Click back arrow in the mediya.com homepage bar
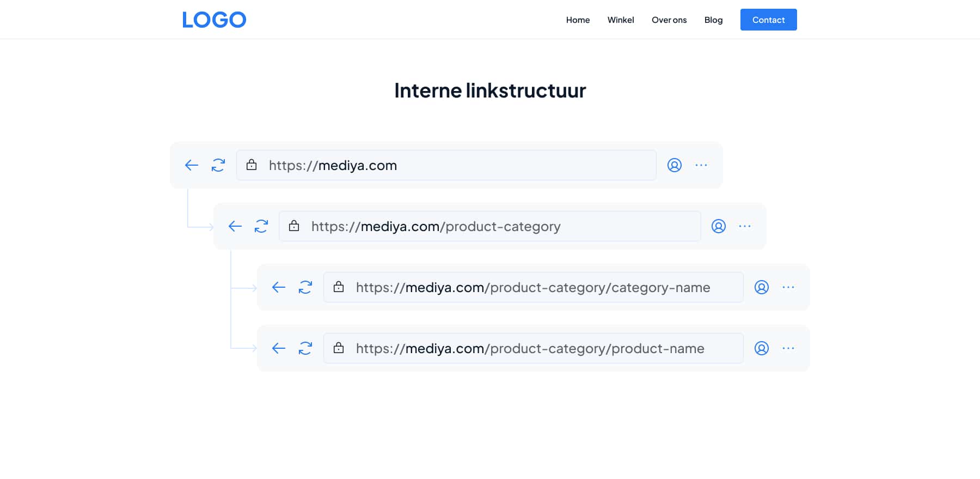This screenshot has height=479, width=980. coord(191,165)
